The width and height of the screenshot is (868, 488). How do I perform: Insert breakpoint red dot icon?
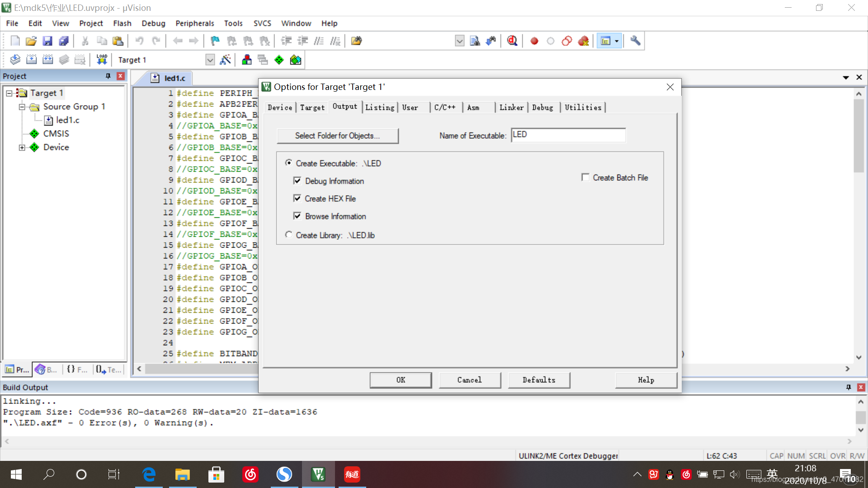(534, 41)
